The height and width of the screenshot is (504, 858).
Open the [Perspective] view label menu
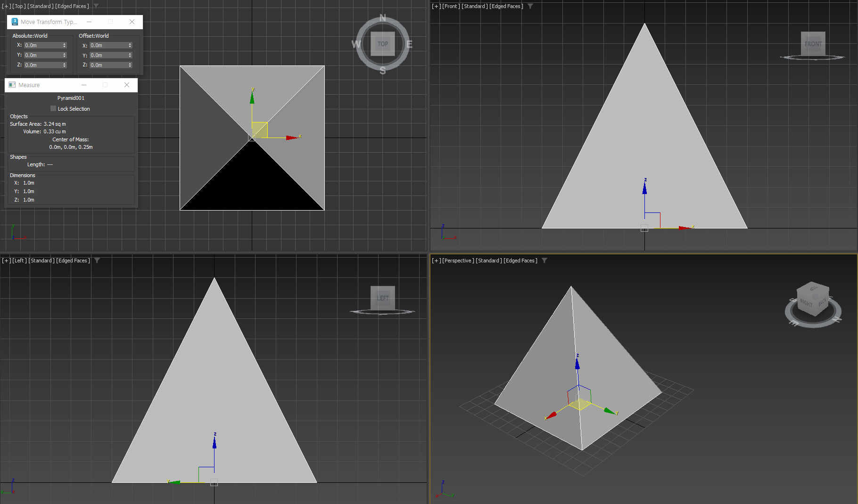click(x=458, y=260)
